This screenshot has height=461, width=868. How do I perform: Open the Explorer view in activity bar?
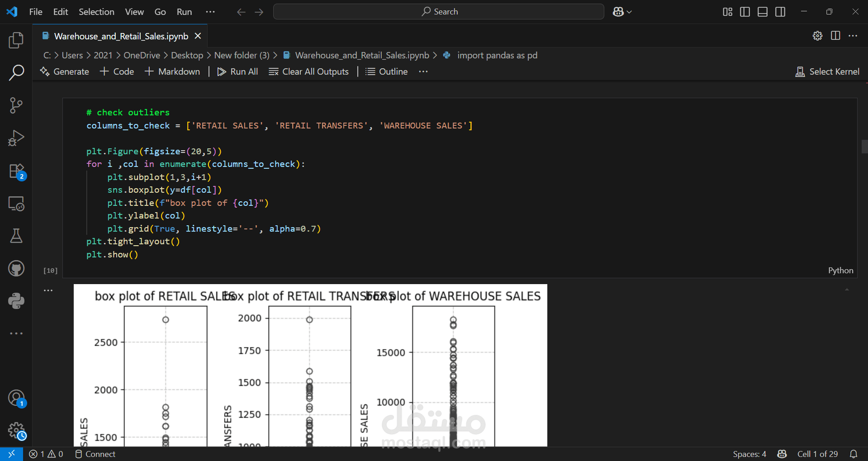click(x=16, y=40)
